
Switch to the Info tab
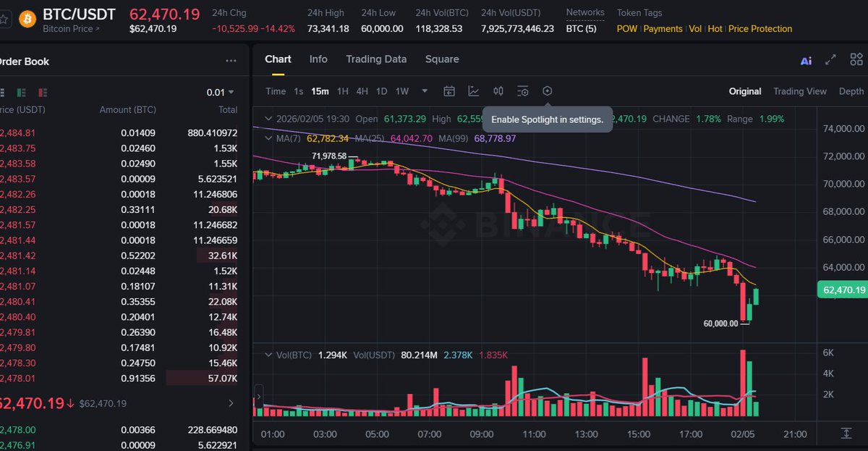point(318,59)
